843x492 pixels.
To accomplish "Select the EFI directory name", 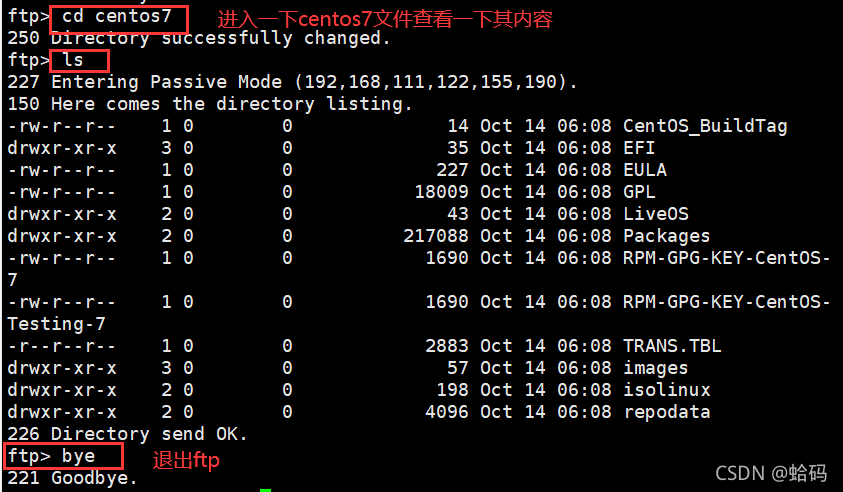I will [x=639, y=148].
